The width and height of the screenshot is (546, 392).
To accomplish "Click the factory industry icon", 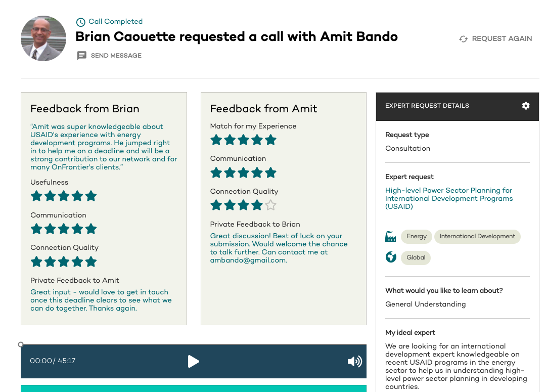I will 391,236.
